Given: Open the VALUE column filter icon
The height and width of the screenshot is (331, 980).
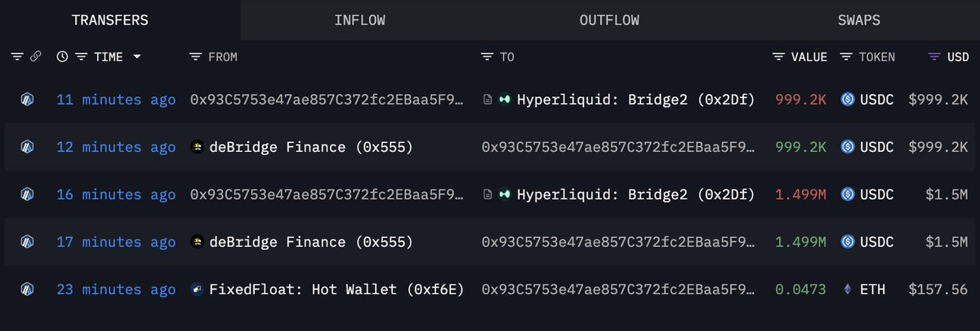Looking at the screenshot, I should coord(778,57).
